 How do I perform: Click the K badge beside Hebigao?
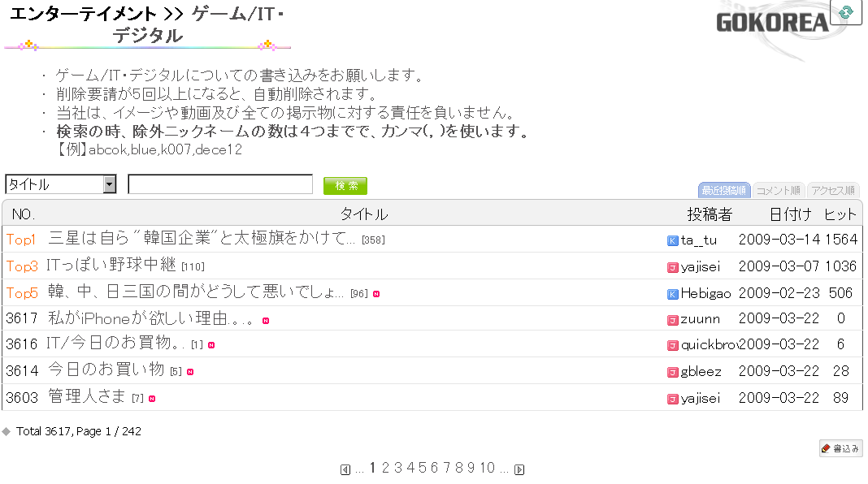click(x=672, y=294)
